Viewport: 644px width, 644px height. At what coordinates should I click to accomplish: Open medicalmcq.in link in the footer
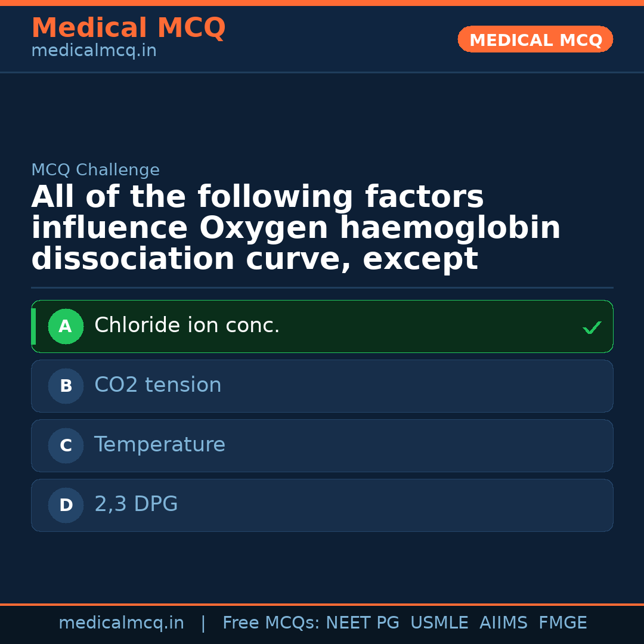tap(121, 623)
